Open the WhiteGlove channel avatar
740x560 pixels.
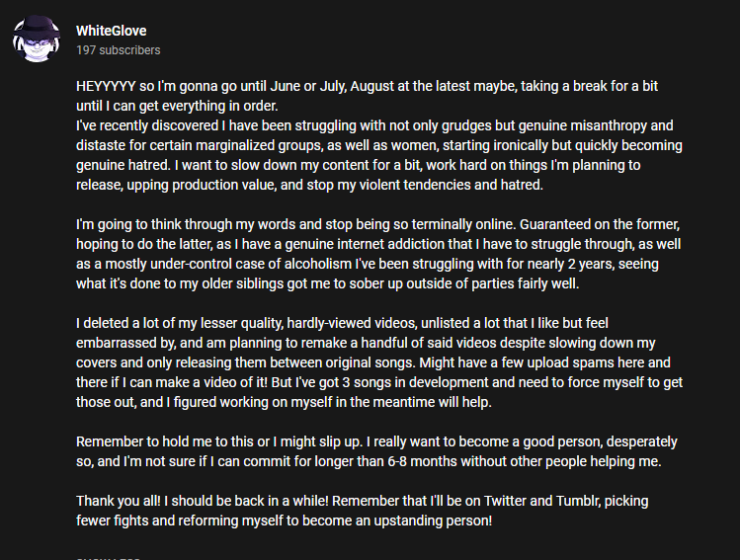tap(37, 39)
